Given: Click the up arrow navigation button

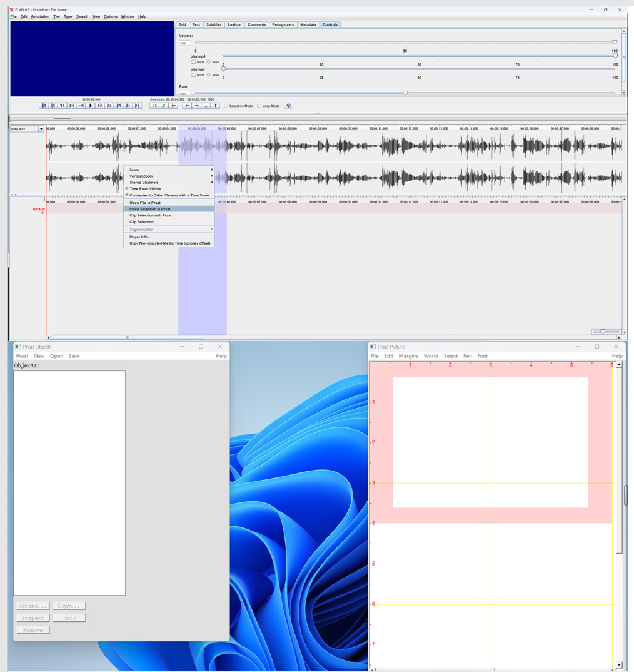Looking at the screenshot, I should [215, 106].
